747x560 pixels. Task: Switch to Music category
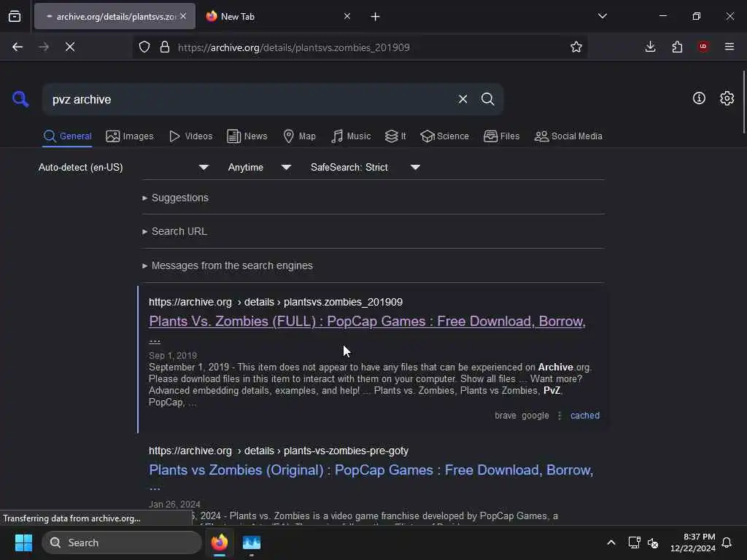tap(351, 136)
